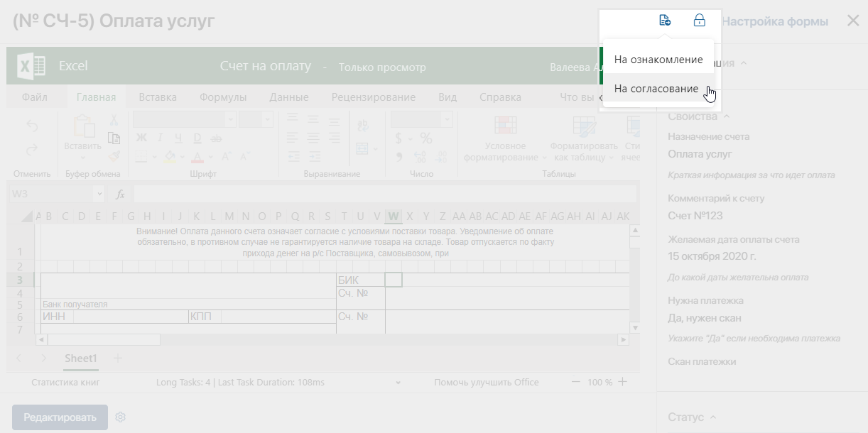Click the Bold (Ж) formatting icon
Viewport: 868px width, 433px height.
[141, 138]
